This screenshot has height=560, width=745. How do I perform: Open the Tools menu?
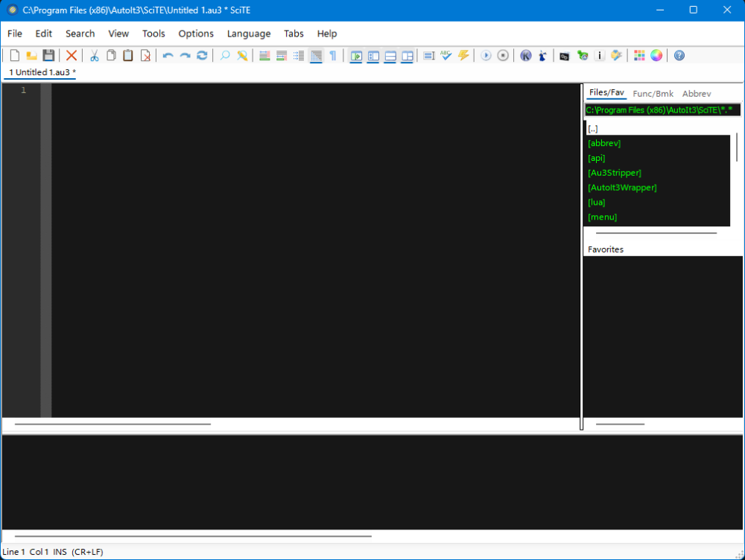[x=153, y=34]
